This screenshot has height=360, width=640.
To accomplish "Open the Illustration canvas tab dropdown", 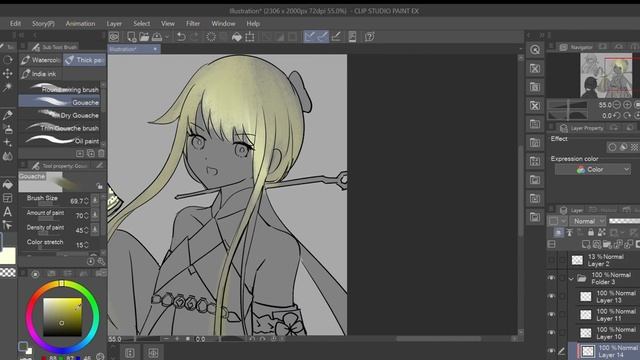I will point(155,49).
